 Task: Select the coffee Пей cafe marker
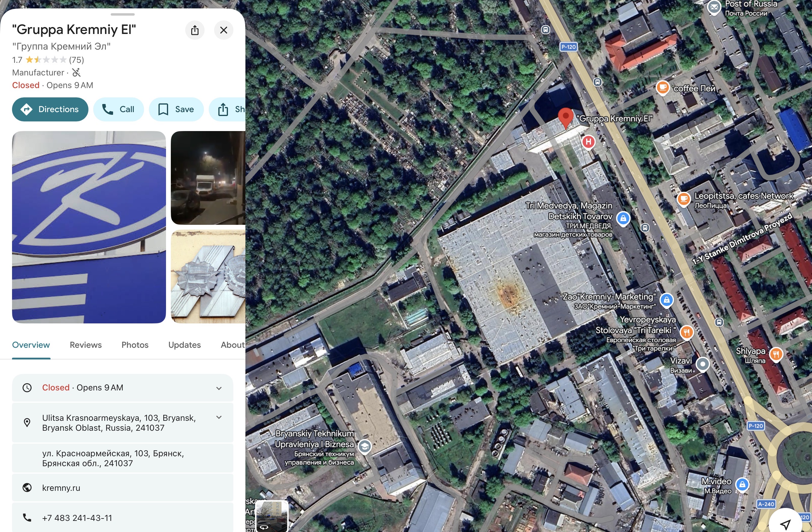click(662, 88)
